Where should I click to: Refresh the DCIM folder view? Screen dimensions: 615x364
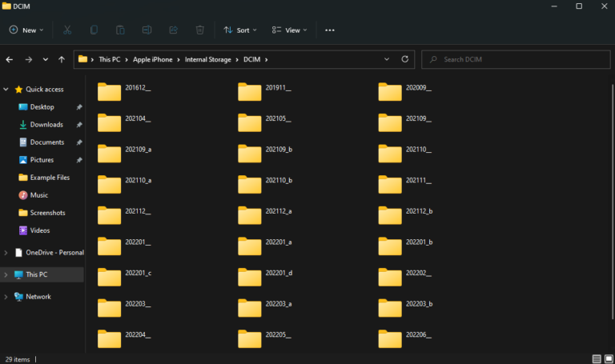tap(405, 59)
